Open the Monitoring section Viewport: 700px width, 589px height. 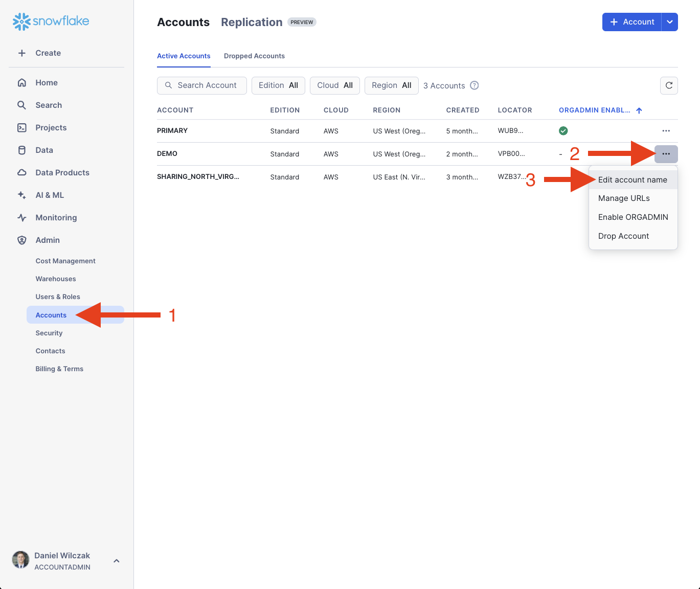[56, 218]
